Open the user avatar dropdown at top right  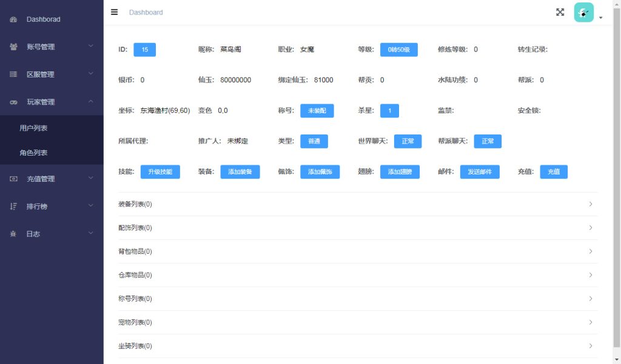(600, 17)
